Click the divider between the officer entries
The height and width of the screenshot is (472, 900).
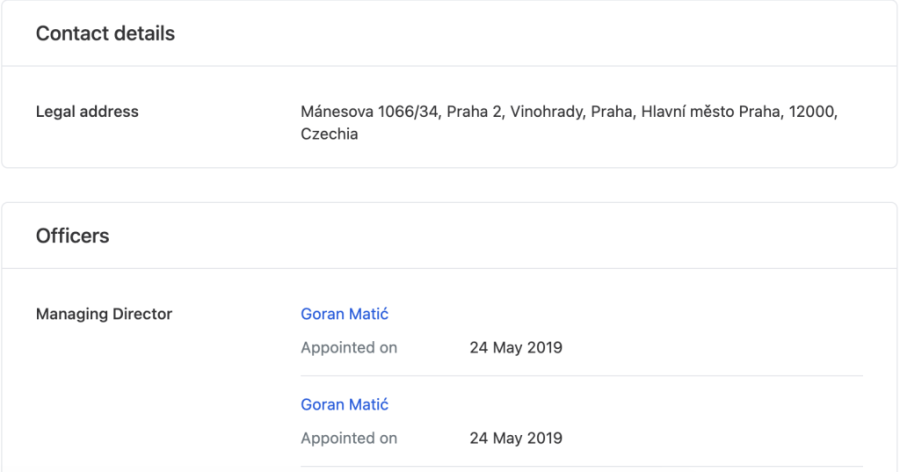(x=581, y=376)
